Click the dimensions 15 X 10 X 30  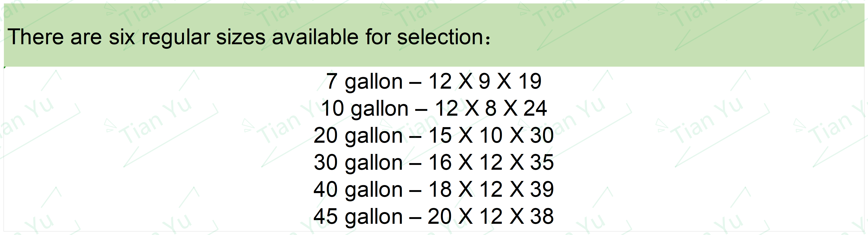[491, 135]
